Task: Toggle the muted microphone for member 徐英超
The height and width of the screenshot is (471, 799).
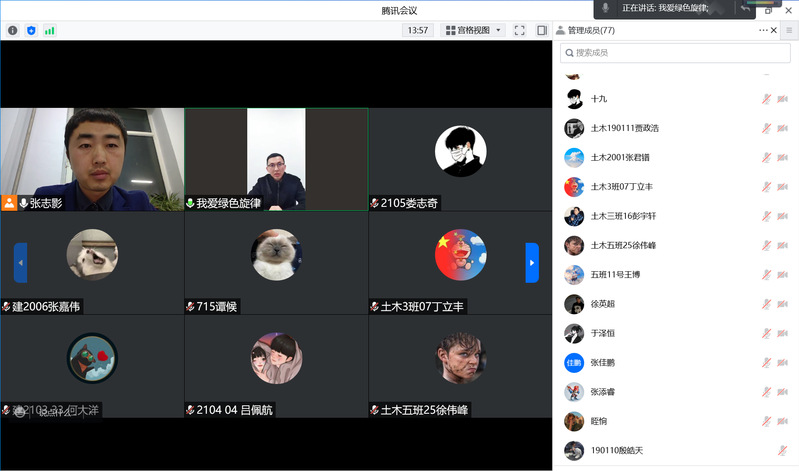Action: coord(766,304)
